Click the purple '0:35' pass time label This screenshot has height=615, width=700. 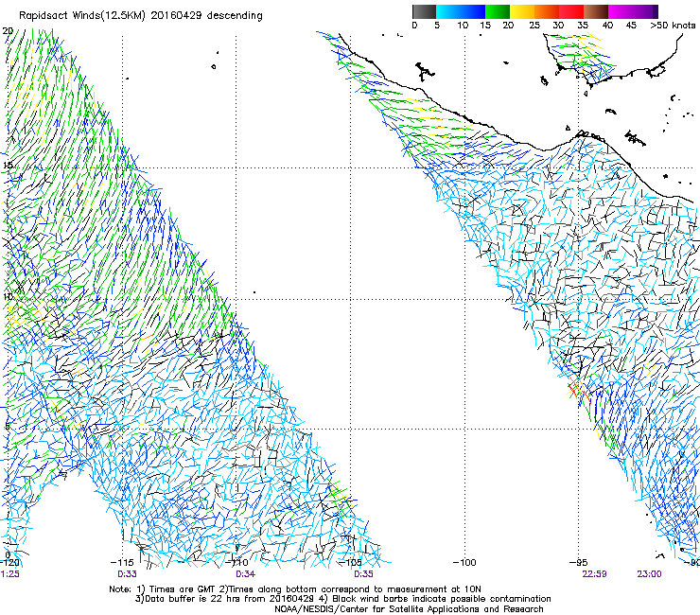[x=363, y=574]
